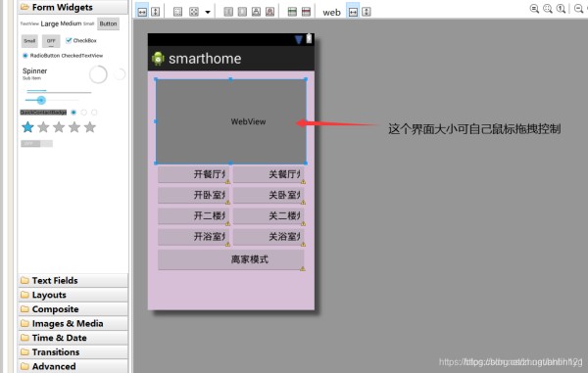Select the large circular ProgressBar widget
The height and width of the screenshot is (373, 588).
click(98, 74)
